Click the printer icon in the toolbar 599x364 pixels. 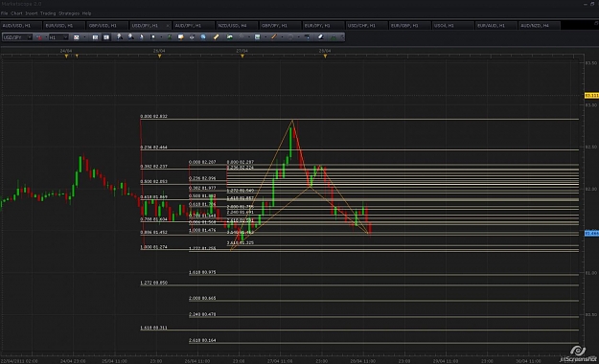tap(192, 37)
